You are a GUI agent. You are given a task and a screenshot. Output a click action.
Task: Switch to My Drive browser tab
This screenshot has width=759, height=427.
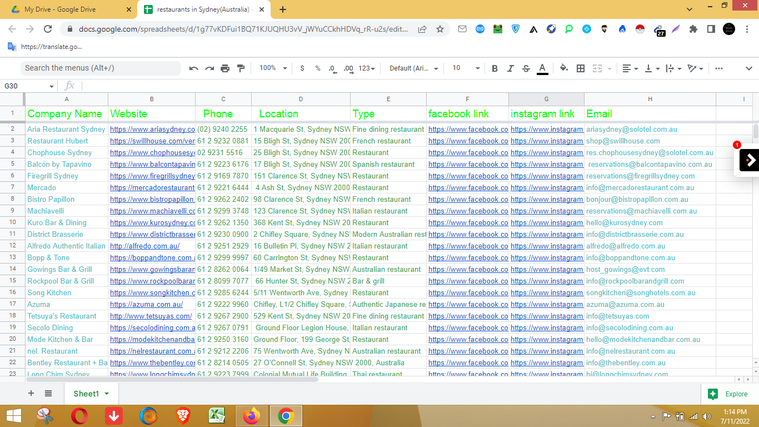pyautogui.click(x=65, y=9)
